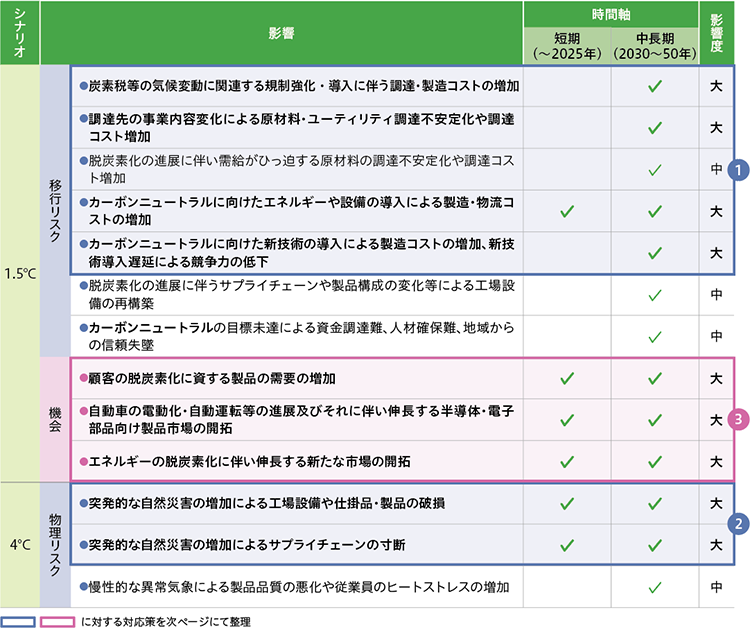Click the pink circled number 3 badge
The width and height of the screenshot is (750, 628).
click(x=736, y=420)
